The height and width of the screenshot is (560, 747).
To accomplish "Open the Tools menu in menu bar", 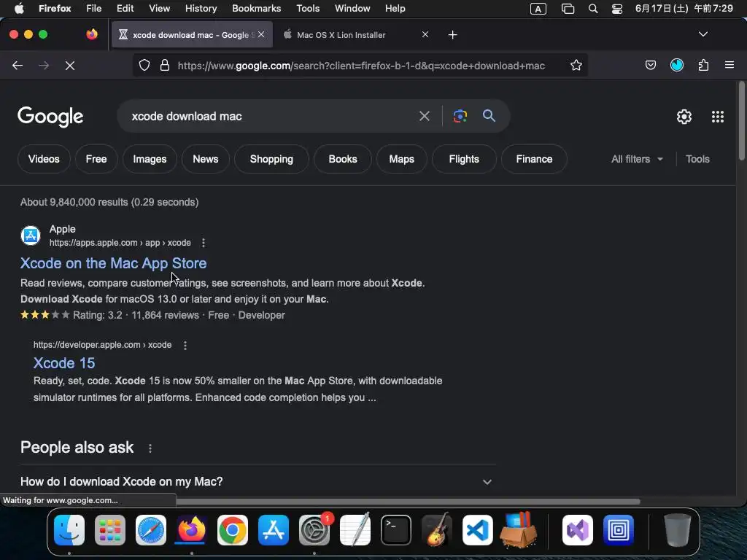I will [x=308, y=9].
